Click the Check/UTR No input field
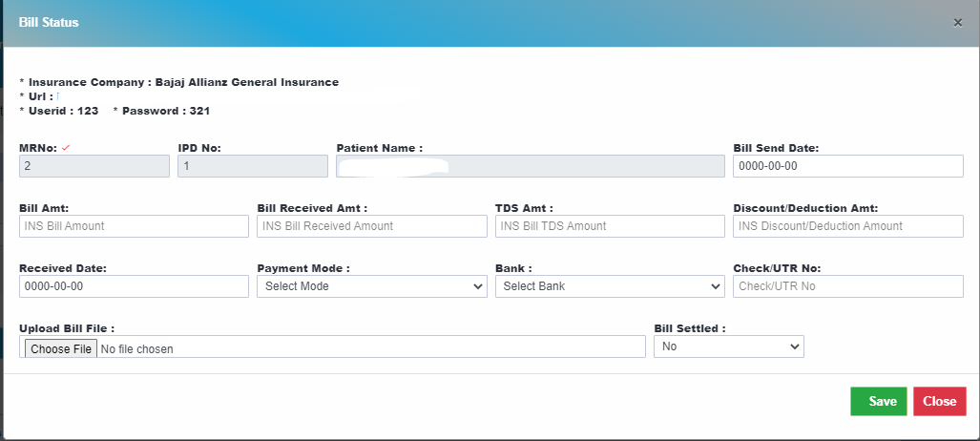The width and height of the screenshot is (980, 441). point(848,285)
